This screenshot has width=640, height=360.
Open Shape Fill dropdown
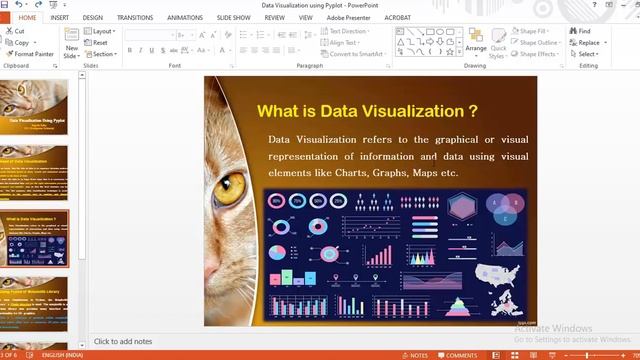(530, 31)
